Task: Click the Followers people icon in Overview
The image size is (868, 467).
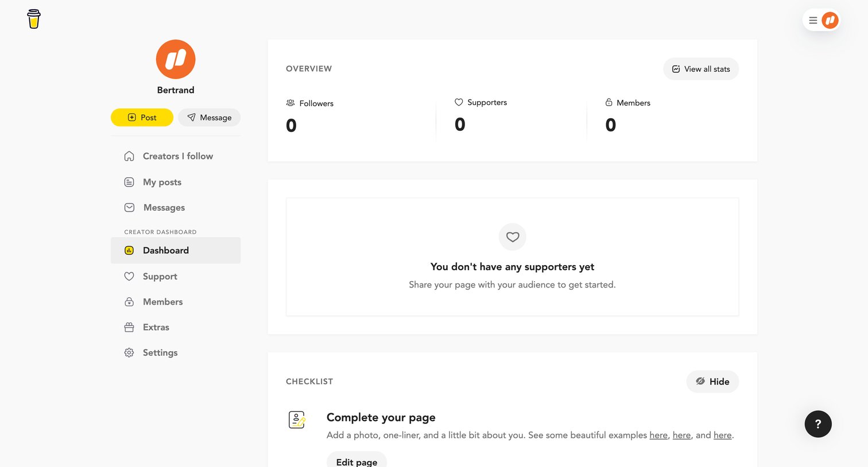Action: tap(290, 103)
